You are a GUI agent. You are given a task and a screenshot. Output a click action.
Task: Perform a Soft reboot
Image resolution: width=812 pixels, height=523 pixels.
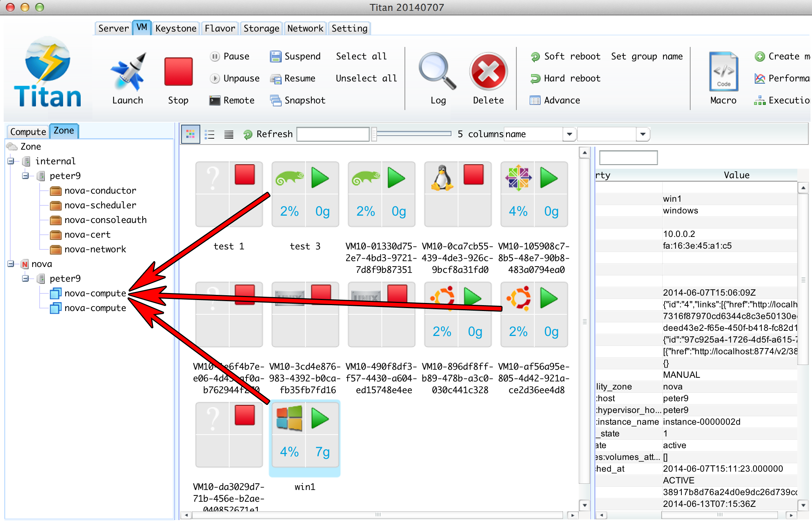(566, 56)
